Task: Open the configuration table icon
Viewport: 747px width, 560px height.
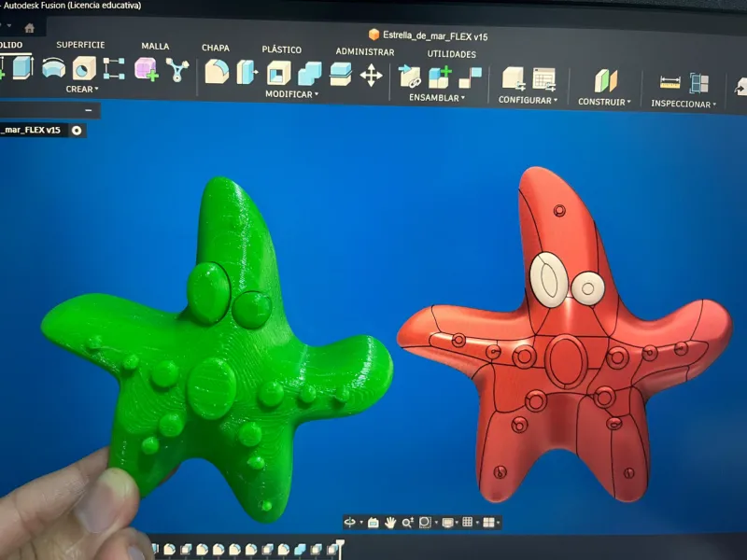Action: 544,79
